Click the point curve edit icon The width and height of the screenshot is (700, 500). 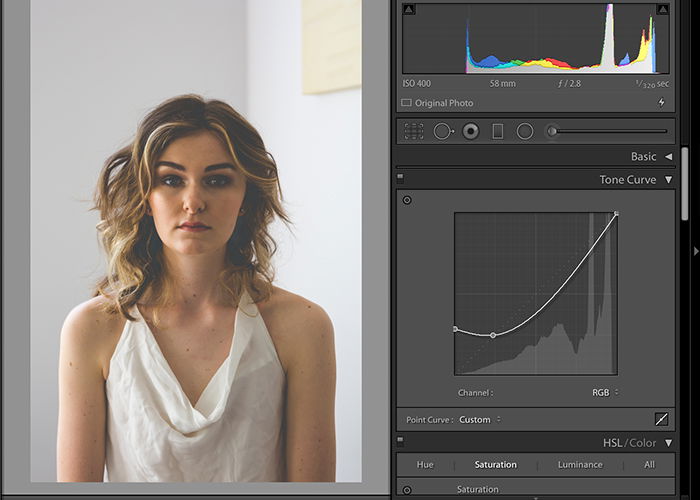[x=661, y=420]
